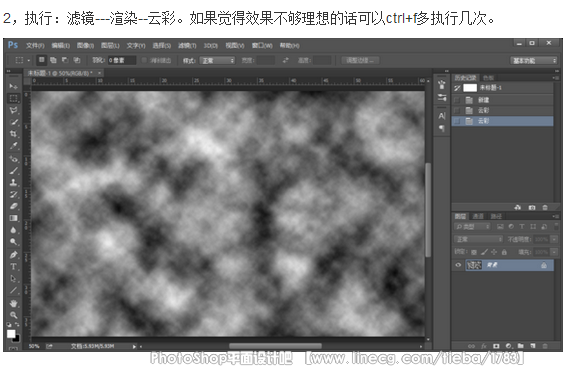This screenshot has width=574, height=375.
Task: Select the History Brush tool
Action: pos(13,194)
